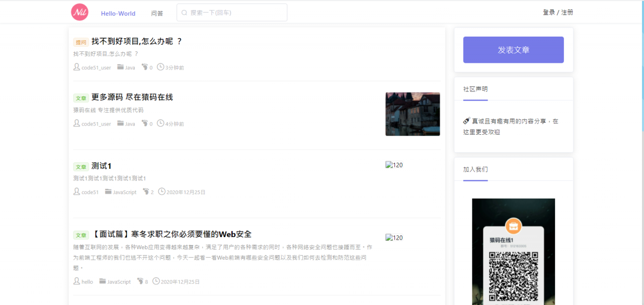Select clock icon beside 4分钟前
Screen dimensions: 644x305
pos(160,123)
